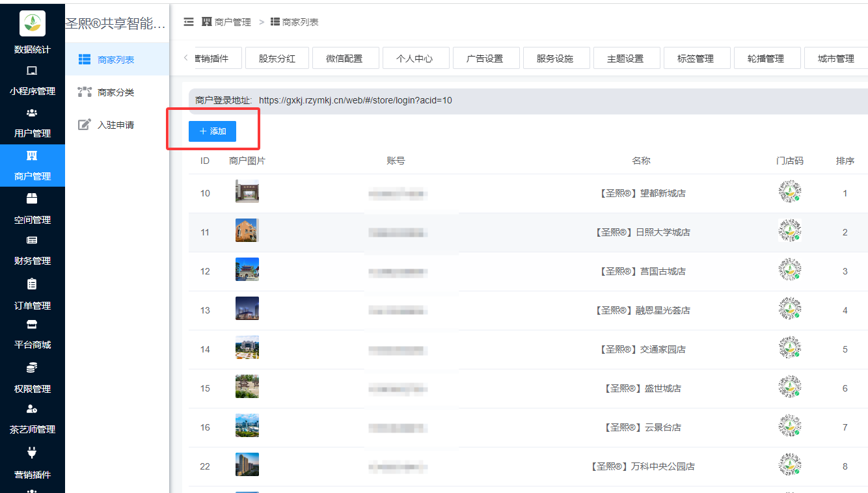Click the name 【圣熙®】融恩星光荟店
Image resolution: width=868 pixels, height=493 pixels.
tap(642, 310)
